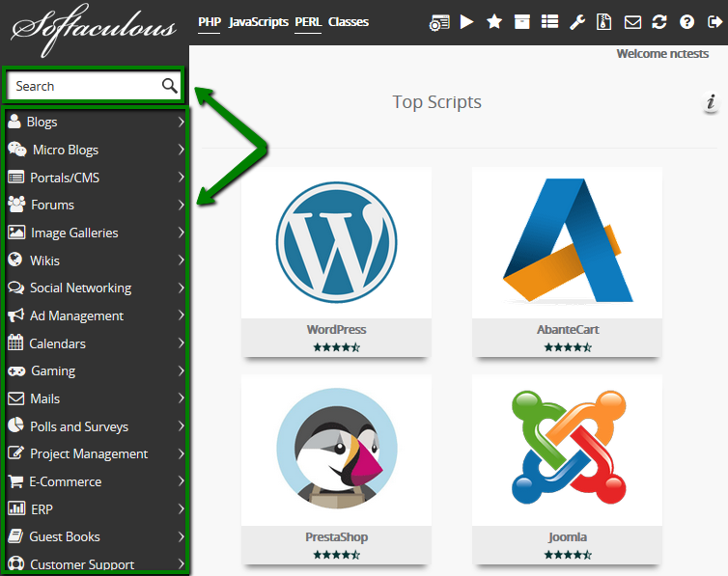The width and height of the screenshot is (728, 576).
Task: Open settings via the wrench icon
Action: (577, 22)
